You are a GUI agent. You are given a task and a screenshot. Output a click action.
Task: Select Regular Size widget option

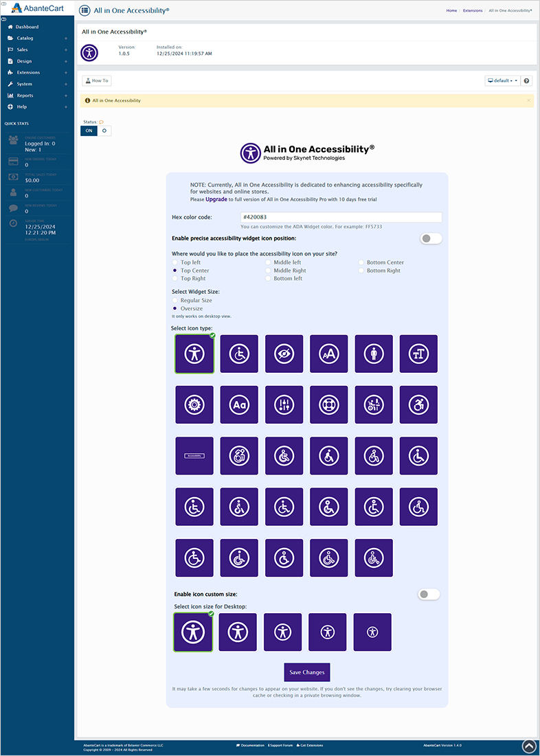tap(175, 300)
